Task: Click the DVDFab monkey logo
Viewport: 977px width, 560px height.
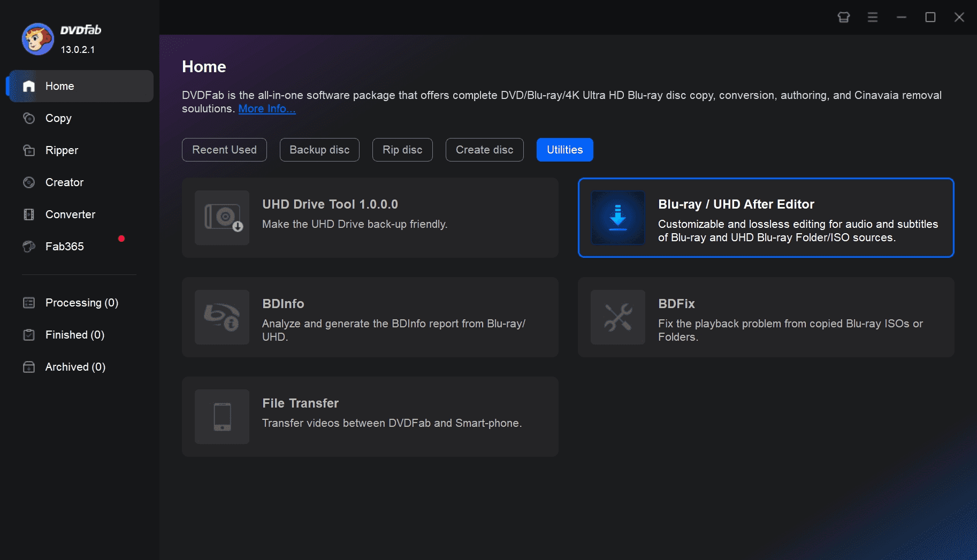Action: tap(37, 39)
